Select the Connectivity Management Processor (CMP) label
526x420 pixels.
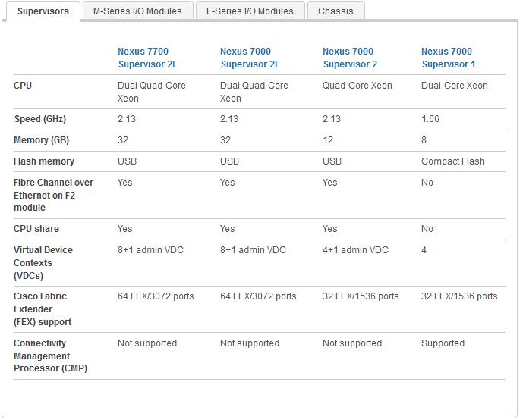click(50, 356)
